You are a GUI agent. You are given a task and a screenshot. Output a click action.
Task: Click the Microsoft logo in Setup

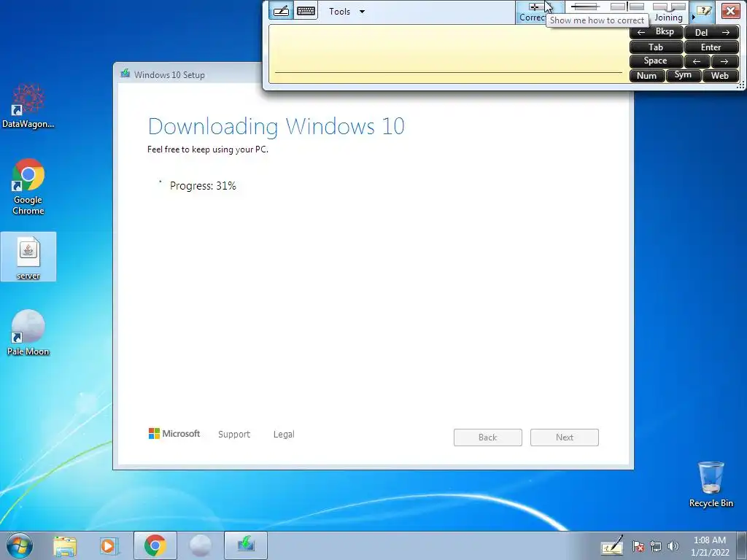(174, 433)
